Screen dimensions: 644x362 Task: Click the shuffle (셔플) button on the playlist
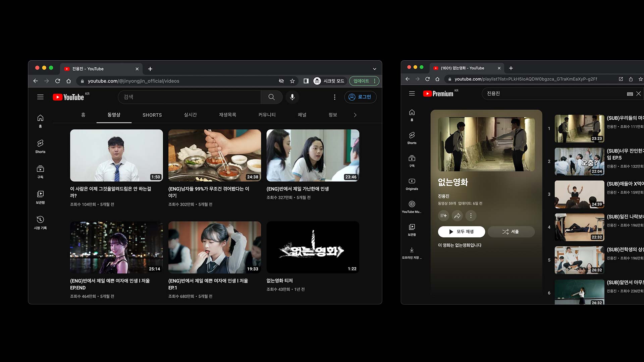click(x=511, y=232)
